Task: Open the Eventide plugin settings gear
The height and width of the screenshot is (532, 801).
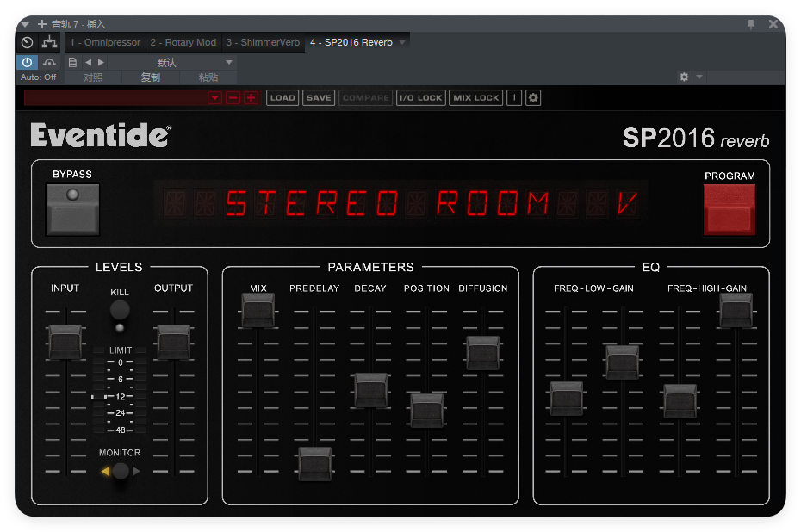Action: 533,97
